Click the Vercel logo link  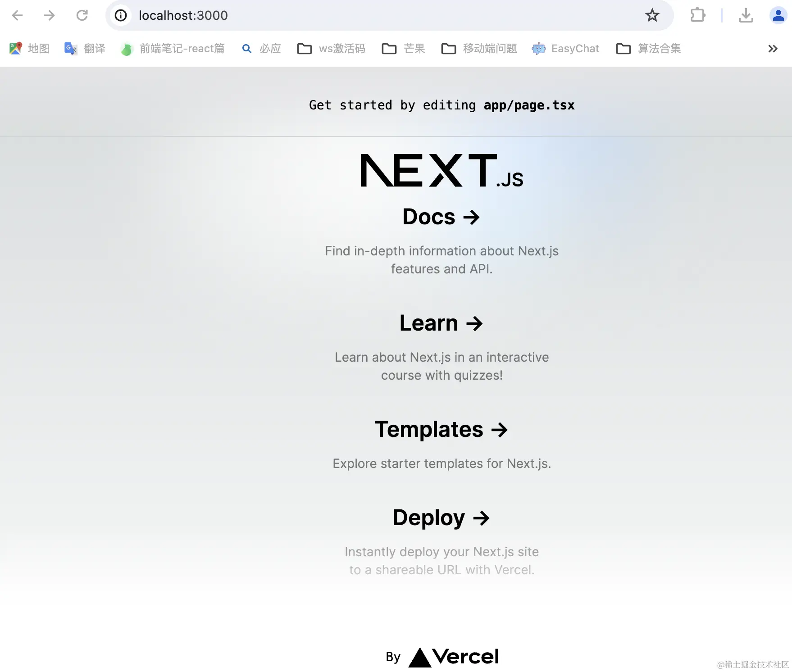(454, 657)
